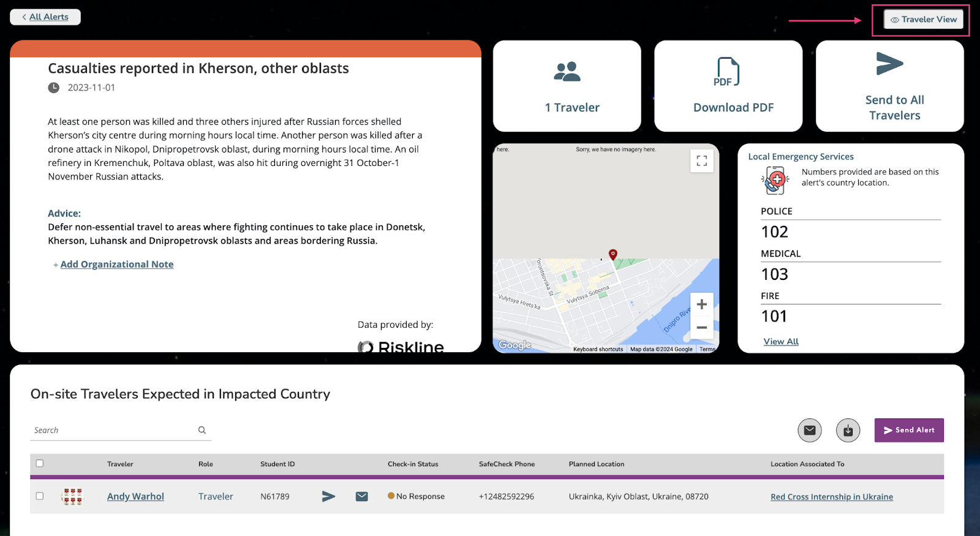
Task: Click the Location Associated To header
Action: tap(807, 464)
